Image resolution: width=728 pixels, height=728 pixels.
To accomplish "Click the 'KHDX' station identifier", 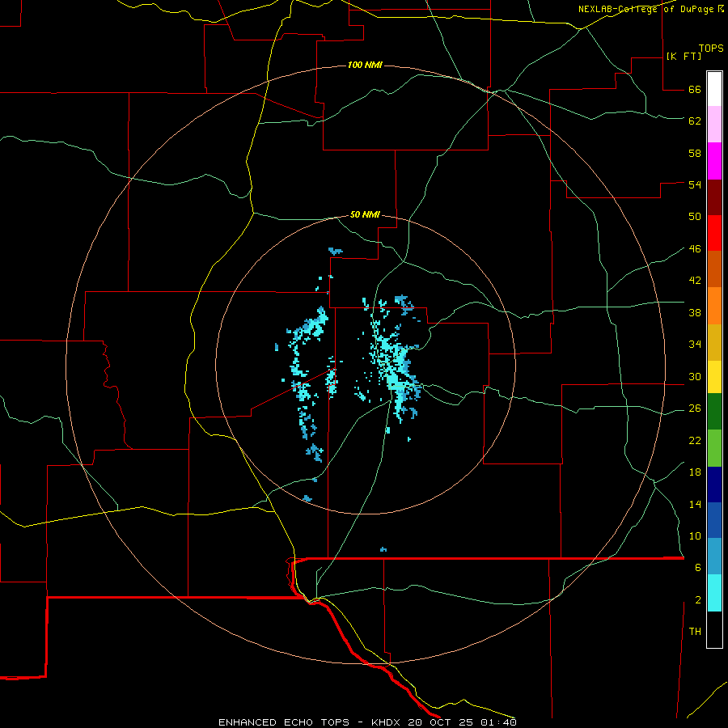I will (387, 722).
